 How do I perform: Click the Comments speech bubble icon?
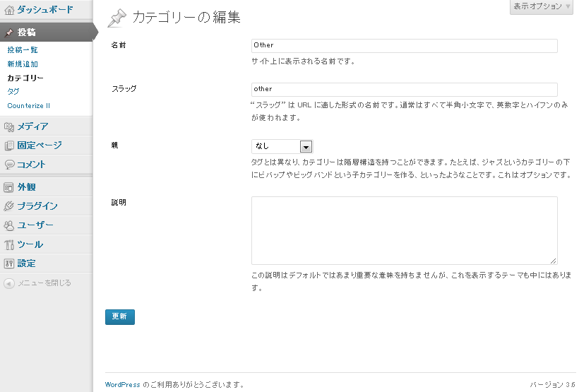click(9, 165)
